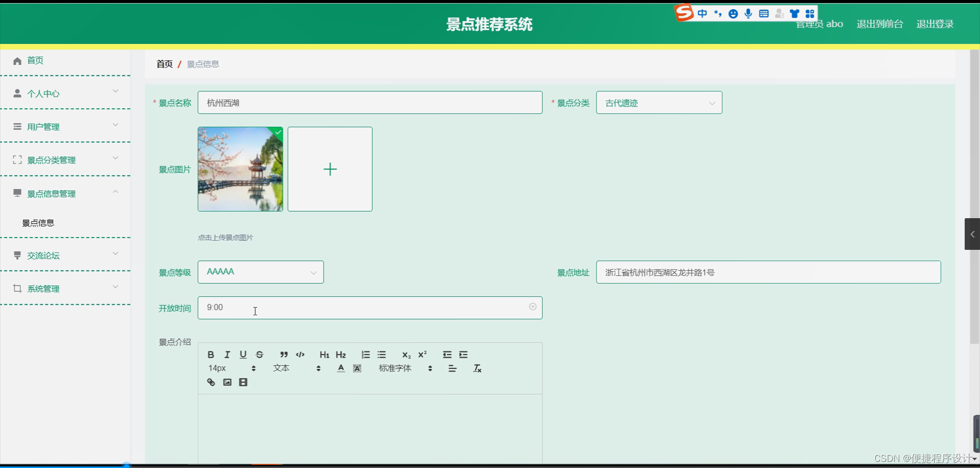Select 景点信息 in the sidebar menu
The image size is (980, 468).
click(x=38, y=223)
